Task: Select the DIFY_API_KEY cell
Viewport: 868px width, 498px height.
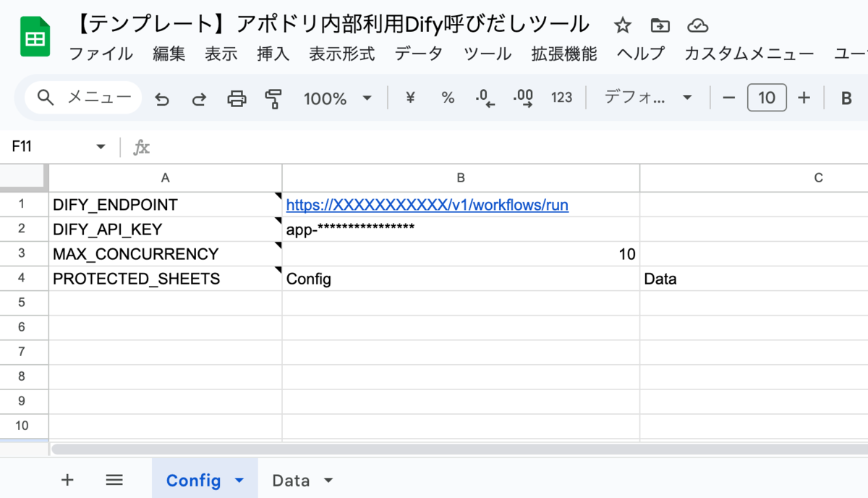Action: (166, 229)
